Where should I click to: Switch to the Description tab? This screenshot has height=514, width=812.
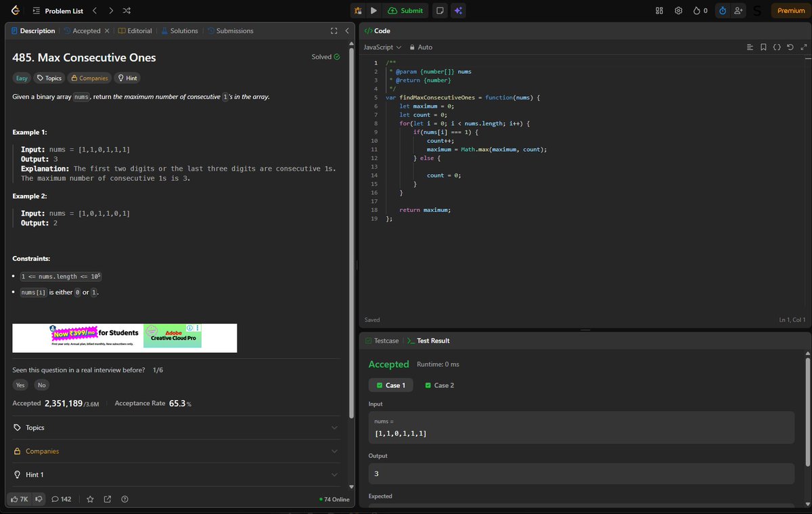[x=33, y=31]
